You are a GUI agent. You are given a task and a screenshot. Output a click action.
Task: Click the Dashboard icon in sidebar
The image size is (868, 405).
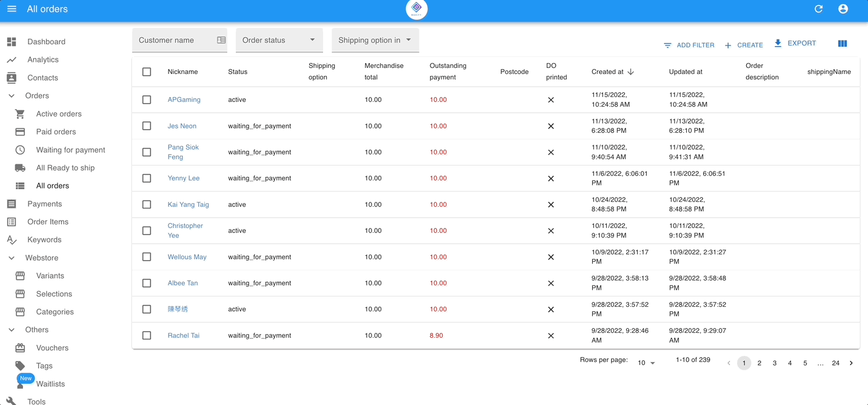12,42
